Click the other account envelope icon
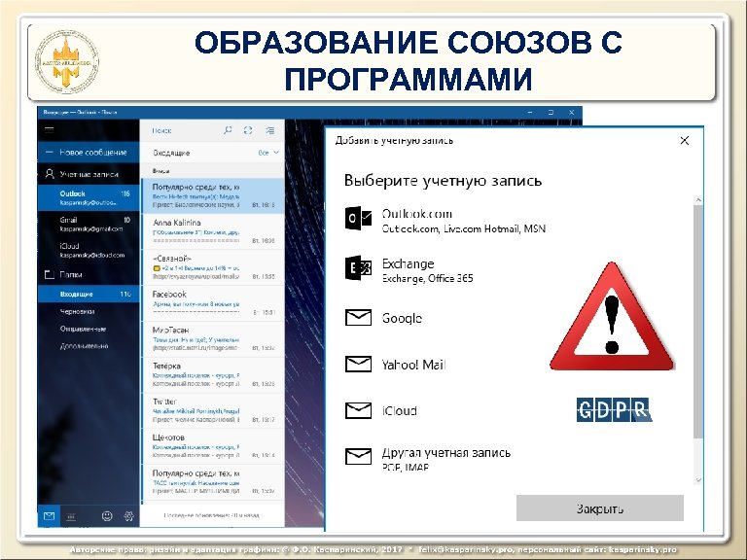Image resolution: width=747 pixels, height=560 pixels. (x=358, y=456)
